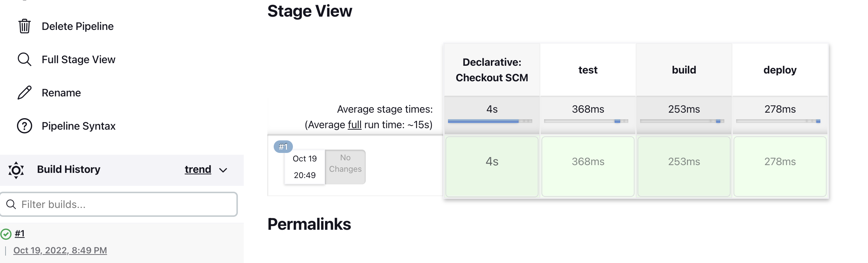Image resolution: width=868 pixels, height=263 pixels.
Task: Click the #1 build badge in Stage View
Action: point(283,146)
